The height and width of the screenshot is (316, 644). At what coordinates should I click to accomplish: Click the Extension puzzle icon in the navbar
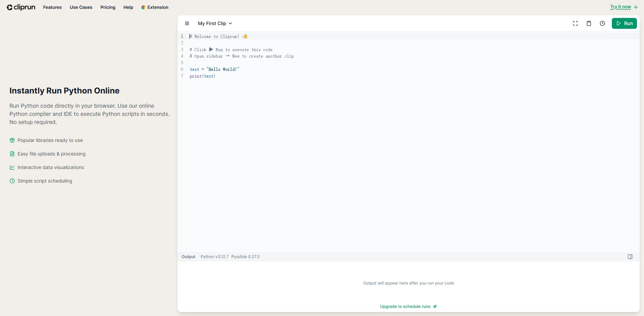143,7
